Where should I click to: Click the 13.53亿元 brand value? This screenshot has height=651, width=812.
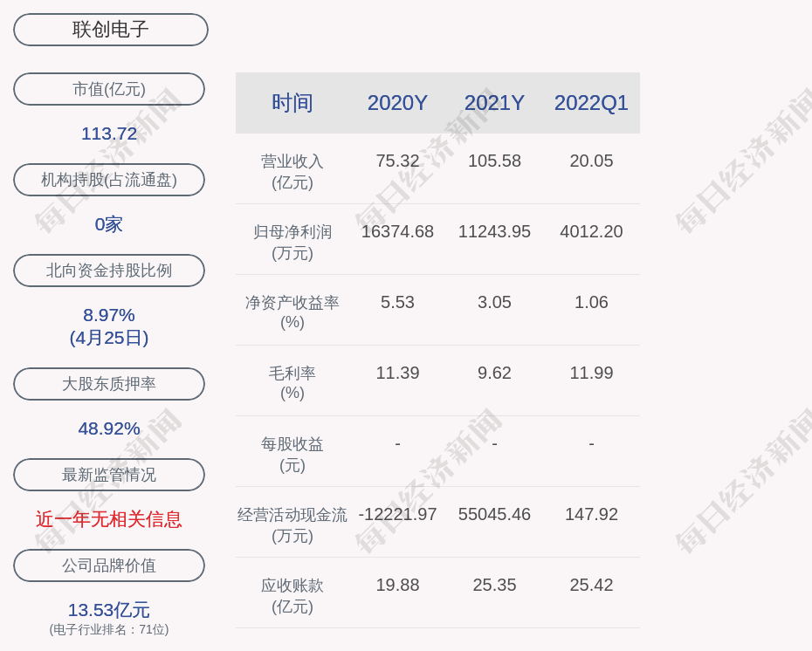109,610
